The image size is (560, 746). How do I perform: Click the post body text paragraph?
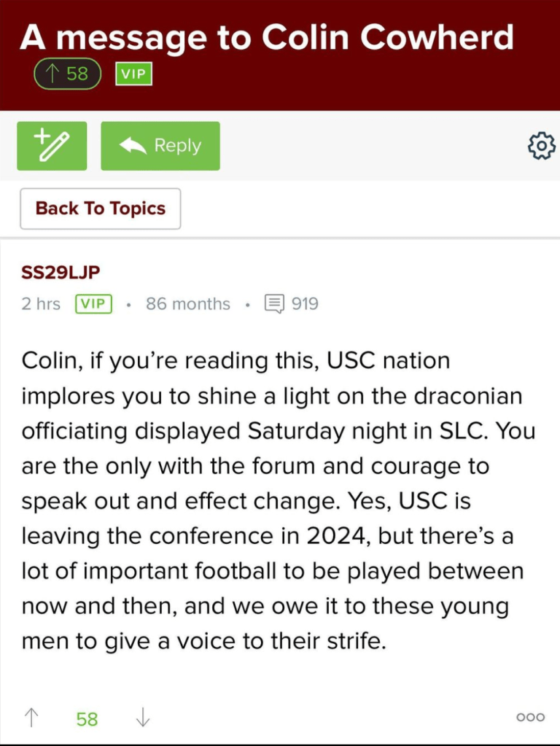277,502
